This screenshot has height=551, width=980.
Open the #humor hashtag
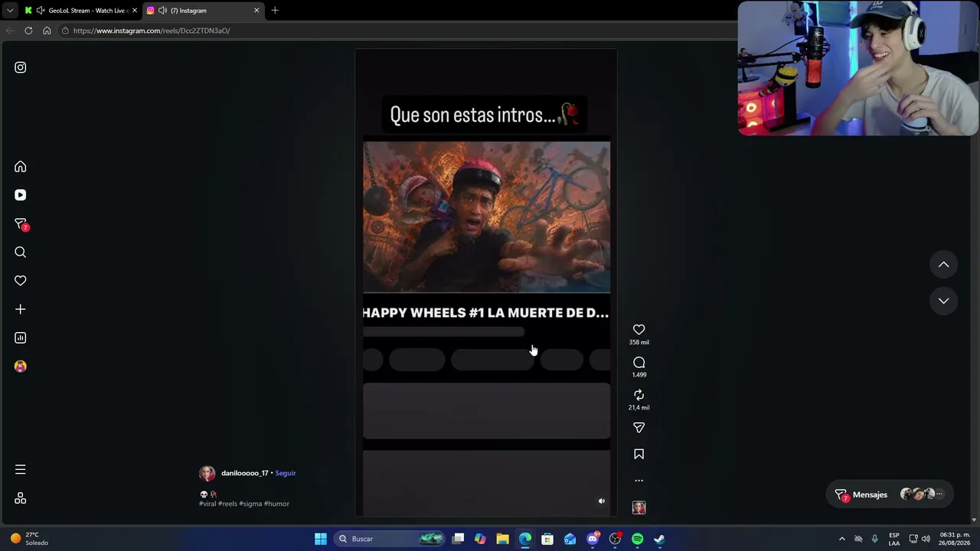tap(276, 504)
